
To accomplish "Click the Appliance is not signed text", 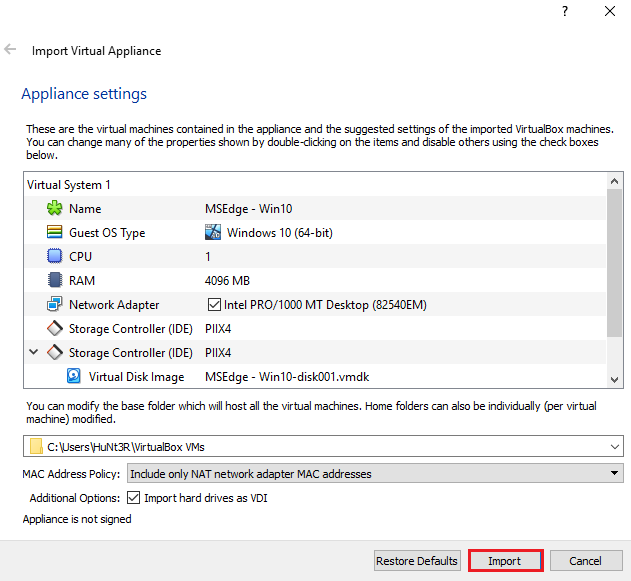I will 77,519.
